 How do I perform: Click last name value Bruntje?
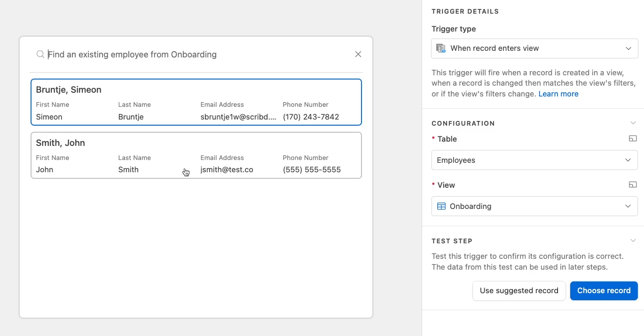tap(131, 117)
